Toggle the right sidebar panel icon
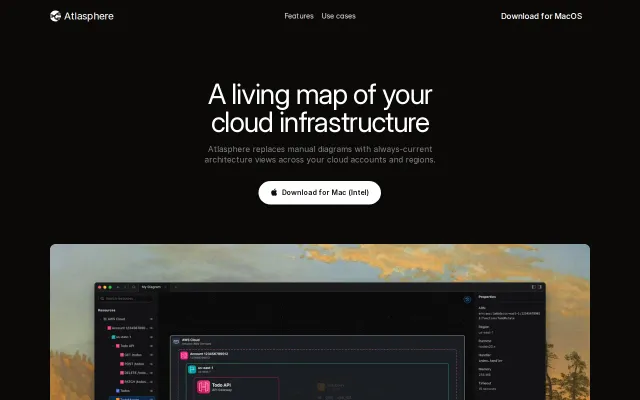The width and height of the screenshot is (640, 400). (x=540, y=287)
